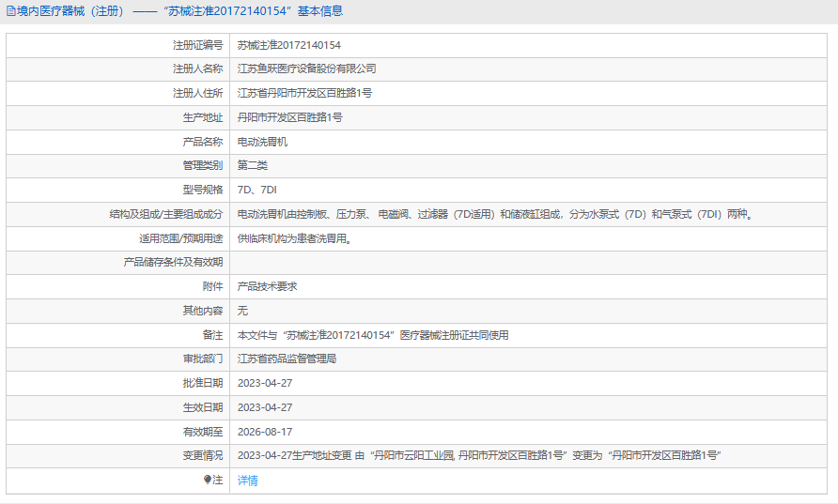
Task: Click the 生产地址 label
Action: [203, 117]
